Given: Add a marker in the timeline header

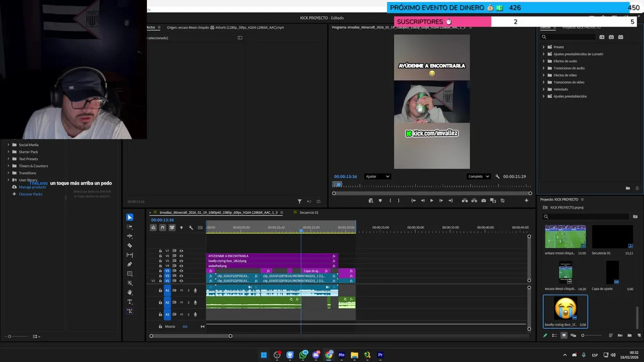Looking at the screenshot, I should [181, 228].
